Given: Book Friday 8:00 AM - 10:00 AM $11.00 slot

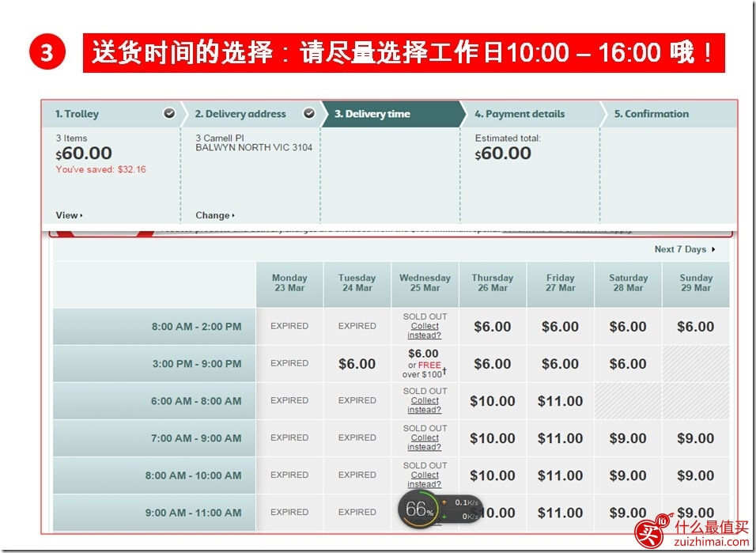Looking at the screenshot, I should pyautogui.click(x=560, y=475).
